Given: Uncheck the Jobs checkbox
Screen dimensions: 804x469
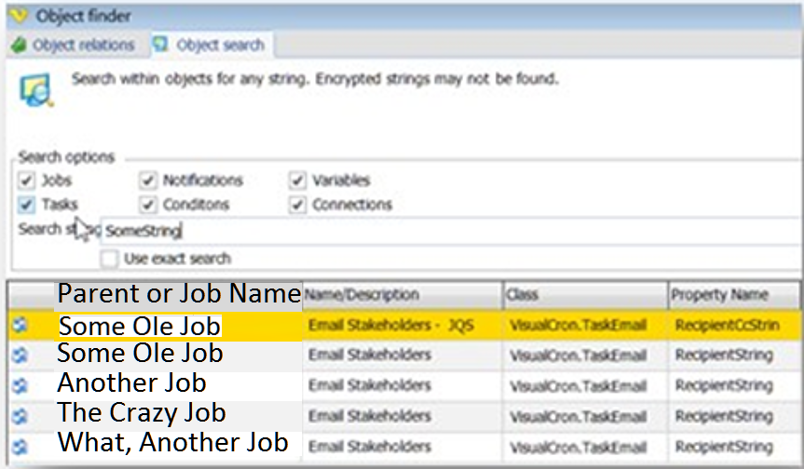Looking at the screenshot, I should (x=27, y=181).
